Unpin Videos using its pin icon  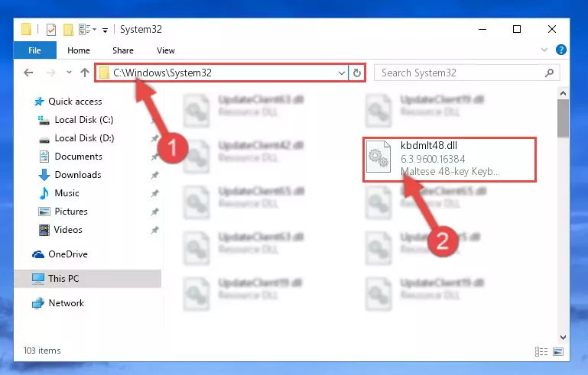154,230
